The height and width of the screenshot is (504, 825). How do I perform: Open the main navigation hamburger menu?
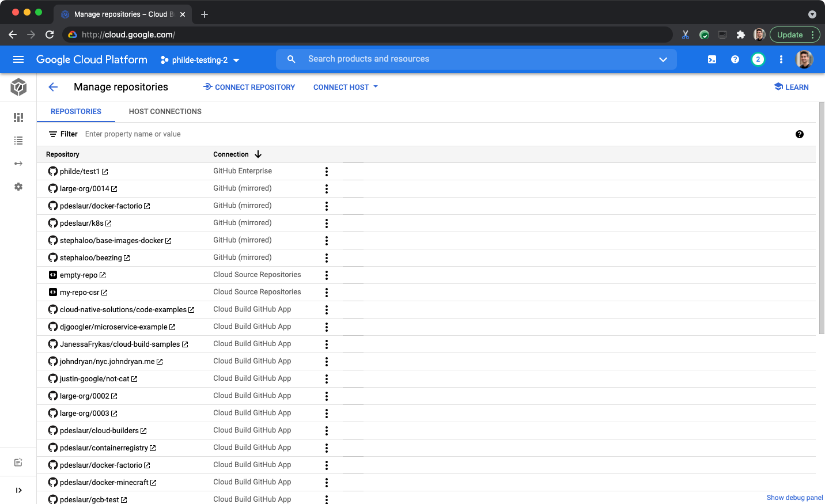[x=18, y=59]
